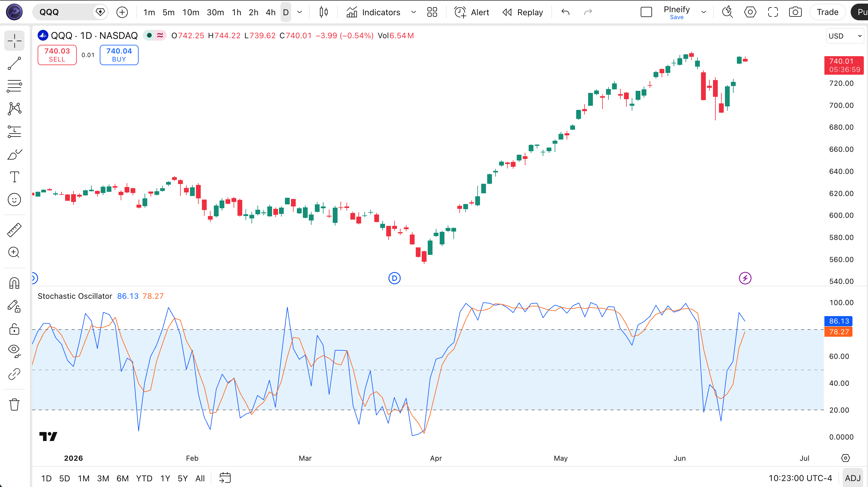
Task: Take a chart snapshot with the camera
Action: click(x=795, y=12)
